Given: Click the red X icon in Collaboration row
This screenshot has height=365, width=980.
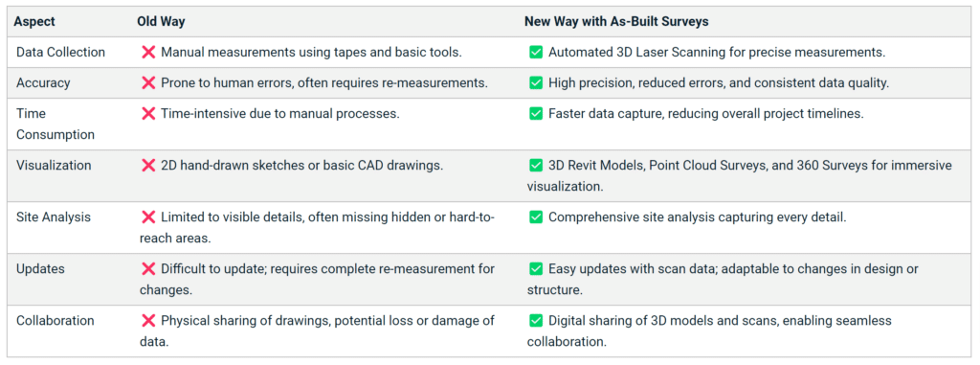Looking at the screenshot, I should pyautogui.click(x=148, y=321).
